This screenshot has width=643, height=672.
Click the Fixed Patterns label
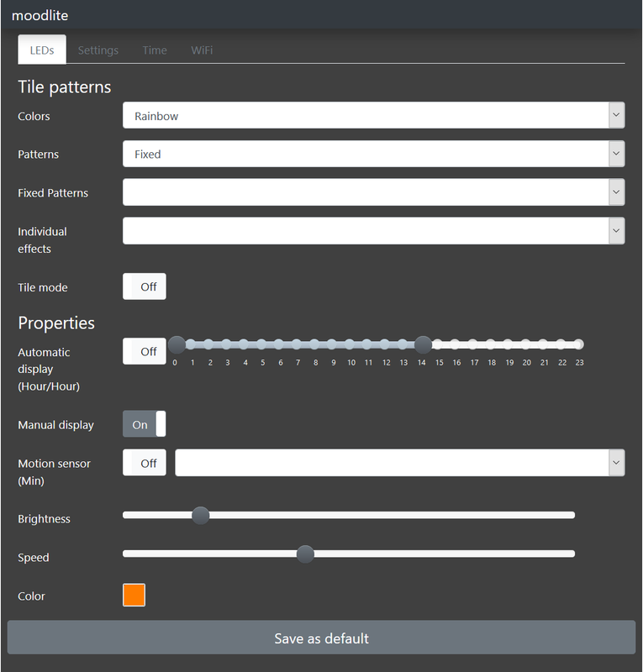pos(53,193)
